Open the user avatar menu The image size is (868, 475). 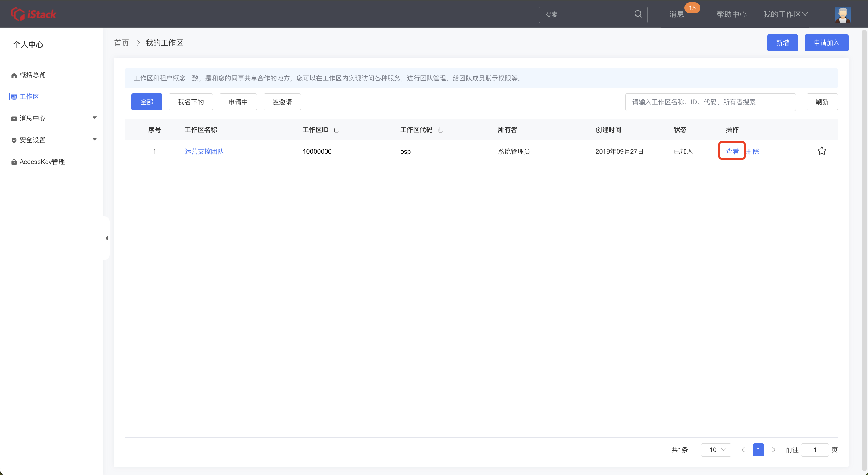[x=842, y=14]
